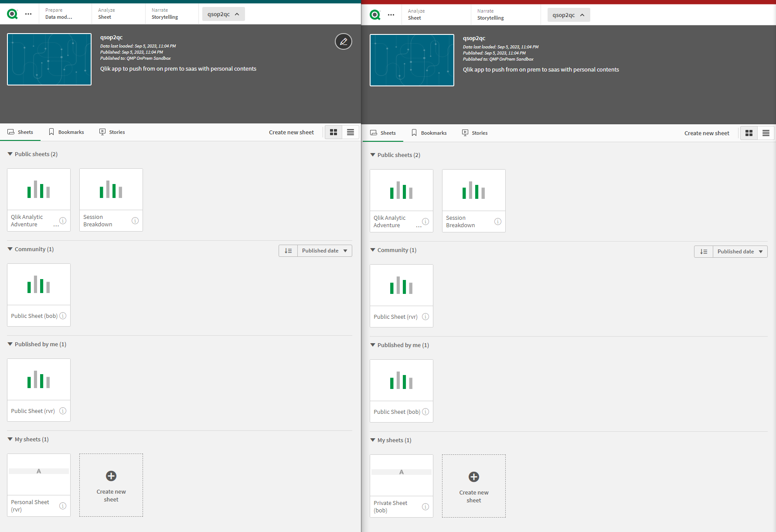Image resolution: width=776 pixels, height=532 pixels.
Task: Show info for right Public Sheet (bob)
Action: point(425,412)
